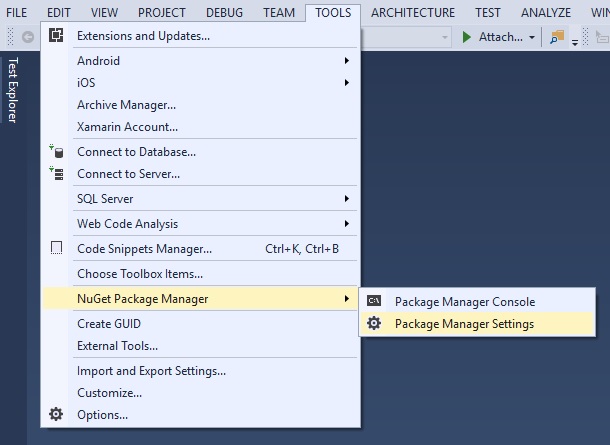Open dropdown arrow next to Attach button
Screen dimensions: 610x445
pyautogui.click(x=532, y=37)
